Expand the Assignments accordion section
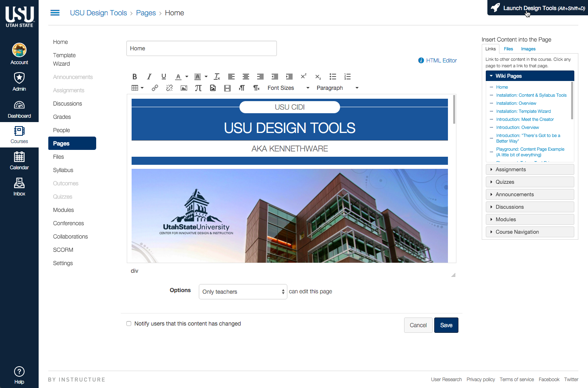 tap(530, 170)
